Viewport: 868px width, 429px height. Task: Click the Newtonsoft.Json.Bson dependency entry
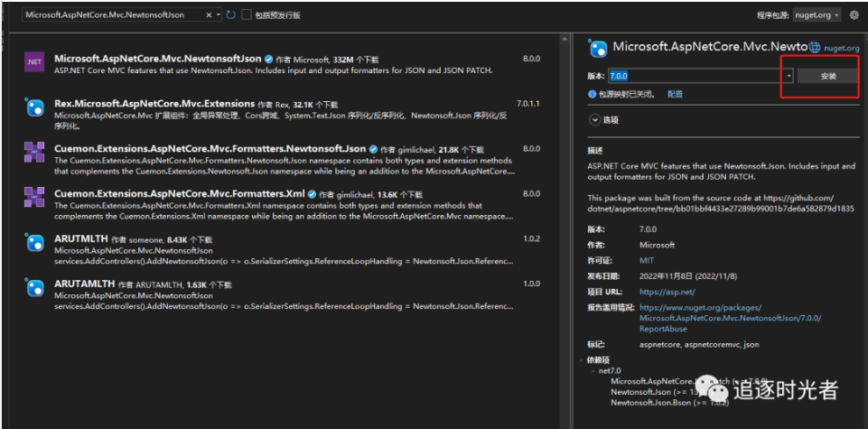[670, 403]
